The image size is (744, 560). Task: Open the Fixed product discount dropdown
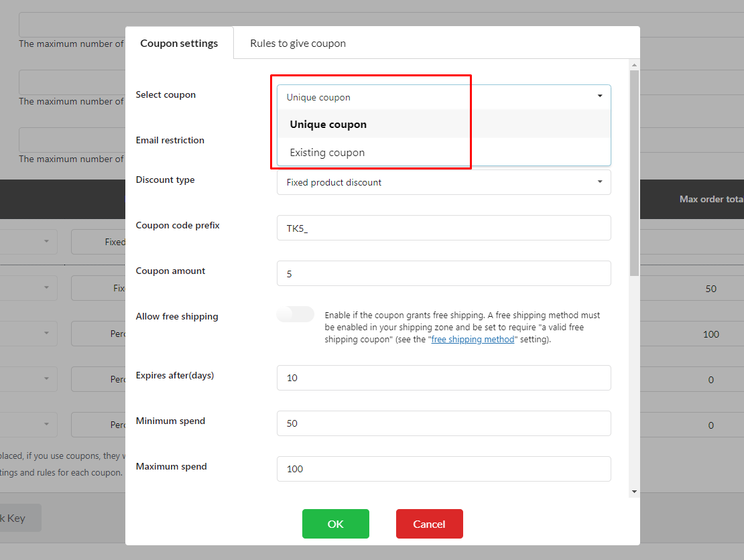pyautogui.click(x=444, y=182)
